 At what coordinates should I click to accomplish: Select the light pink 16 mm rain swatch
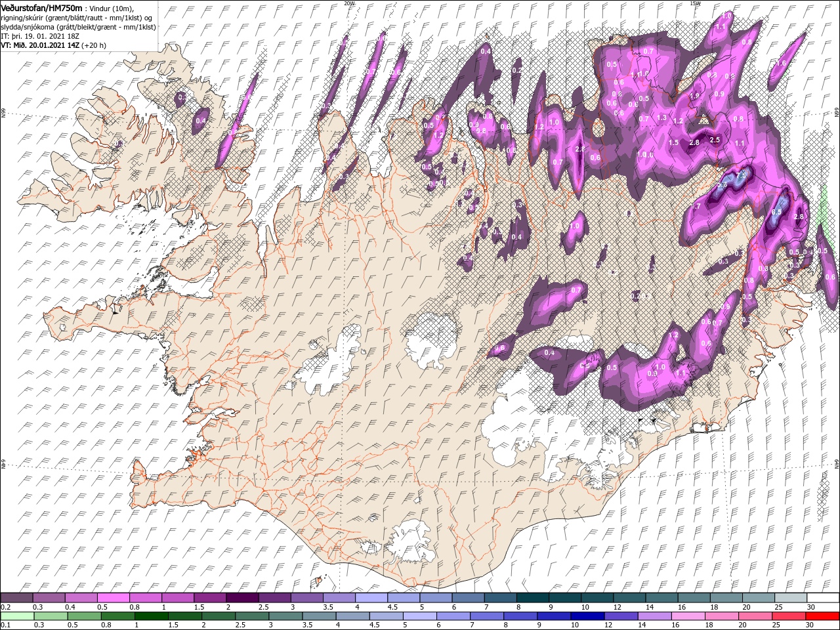(x=688, y=616)
